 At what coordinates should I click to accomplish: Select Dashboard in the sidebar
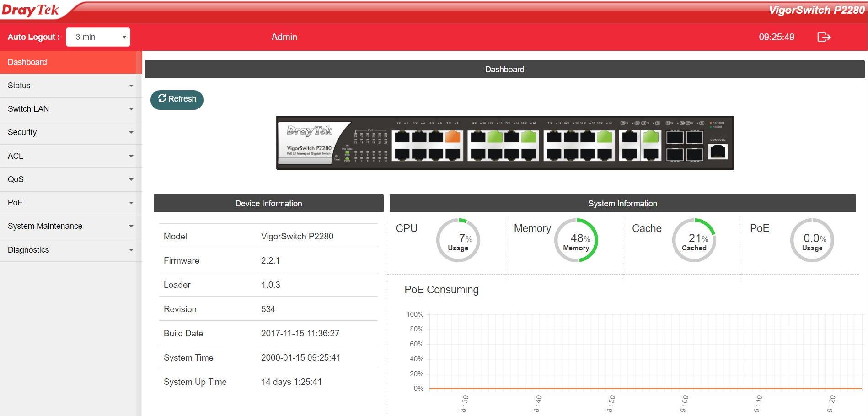[71, 62]
